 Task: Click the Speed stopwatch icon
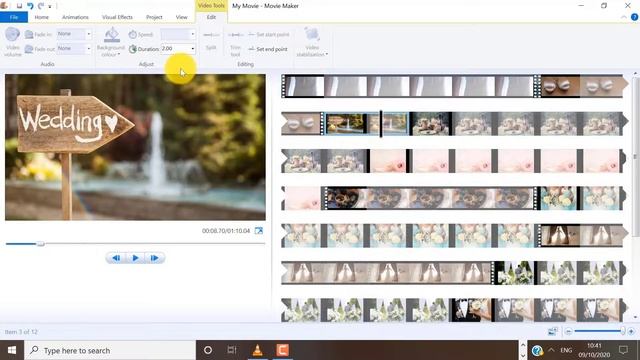[133, 35]
